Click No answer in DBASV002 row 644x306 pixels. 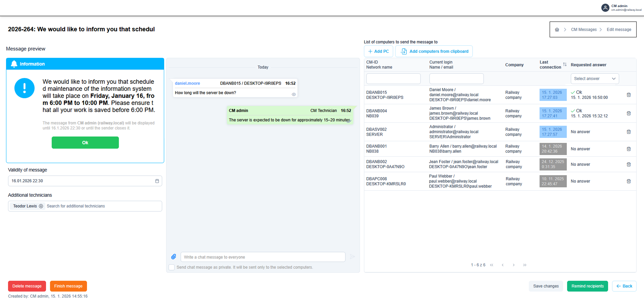click(580, 132)
